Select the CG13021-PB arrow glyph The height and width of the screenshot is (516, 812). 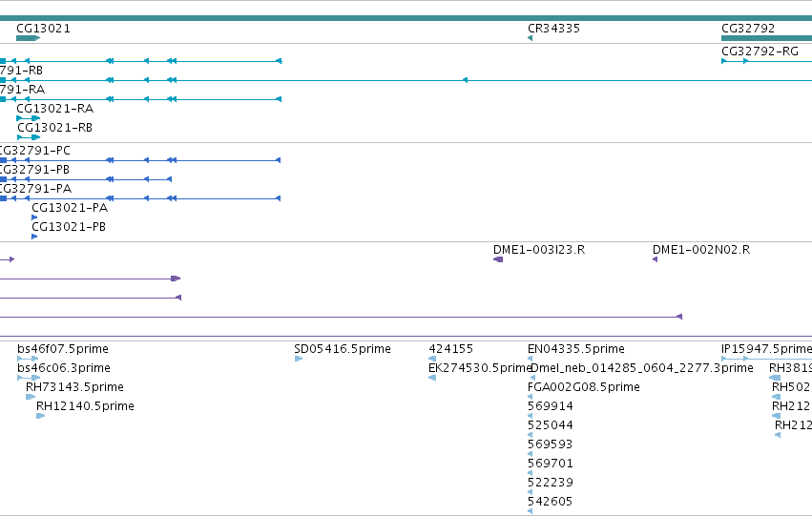(x=34, y=237)
